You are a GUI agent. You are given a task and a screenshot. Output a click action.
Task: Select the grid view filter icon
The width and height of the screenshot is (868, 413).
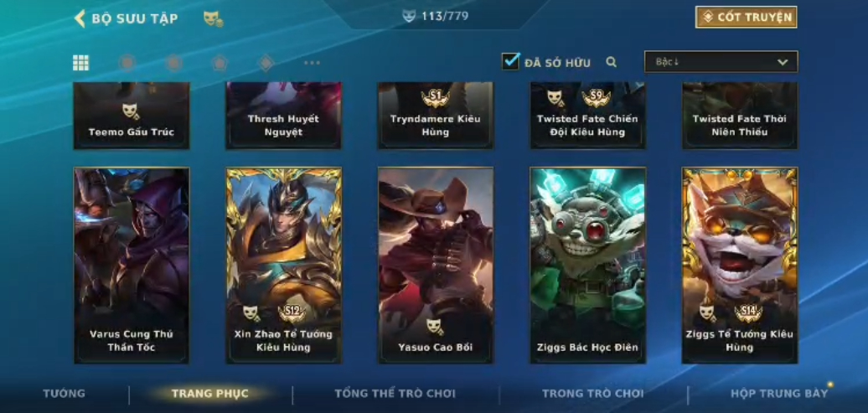click(x=80, y=63)
